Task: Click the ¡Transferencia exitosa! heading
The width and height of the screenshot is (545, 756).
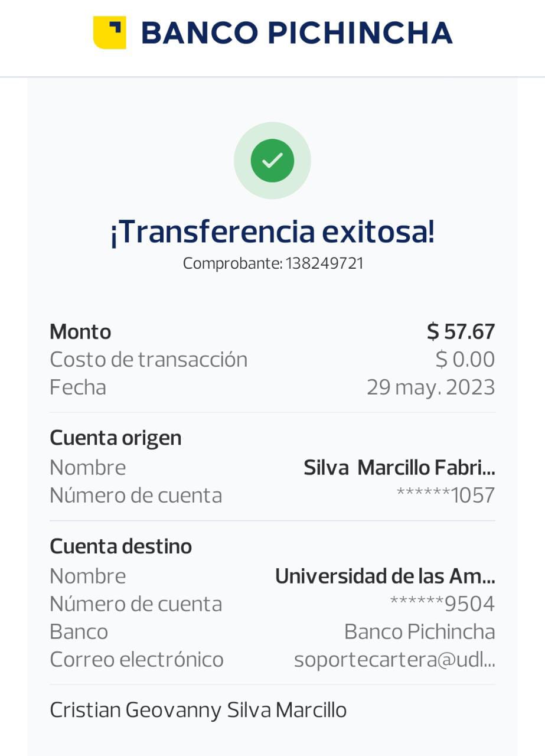Action: point(272,232)
